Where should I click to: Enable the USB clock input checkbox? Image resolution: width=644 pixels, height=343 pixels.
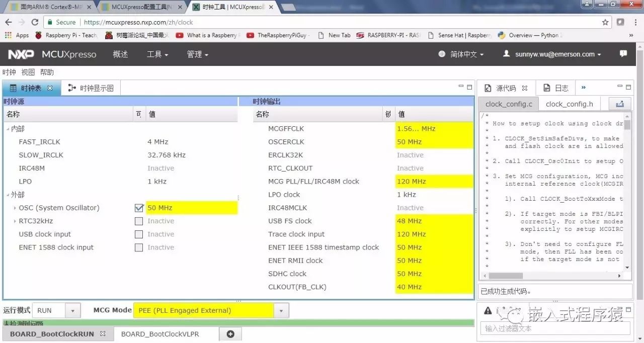[139, 234]
